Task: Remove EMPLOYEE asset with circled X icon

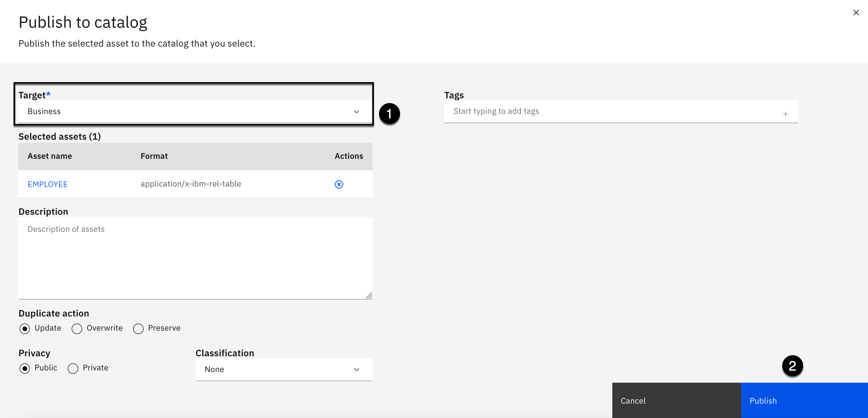Action: (x=339, y=184)
